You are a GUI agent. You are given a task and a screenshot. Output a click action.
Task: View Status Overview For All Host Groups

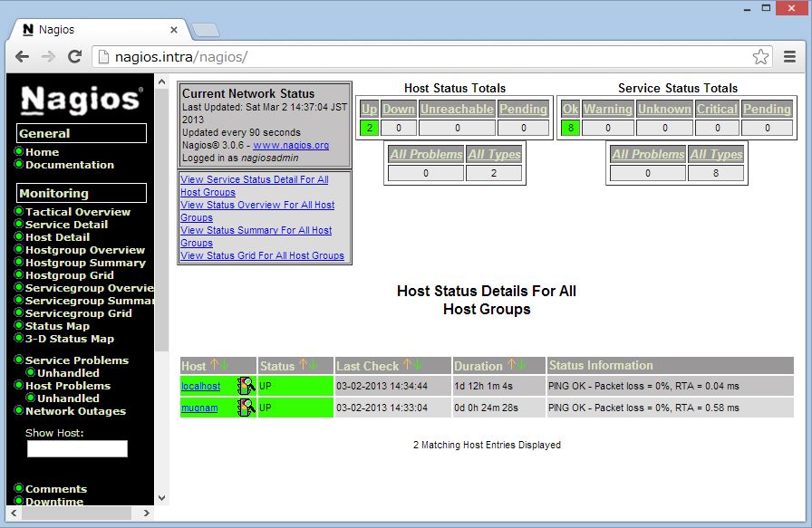point(257,211)
